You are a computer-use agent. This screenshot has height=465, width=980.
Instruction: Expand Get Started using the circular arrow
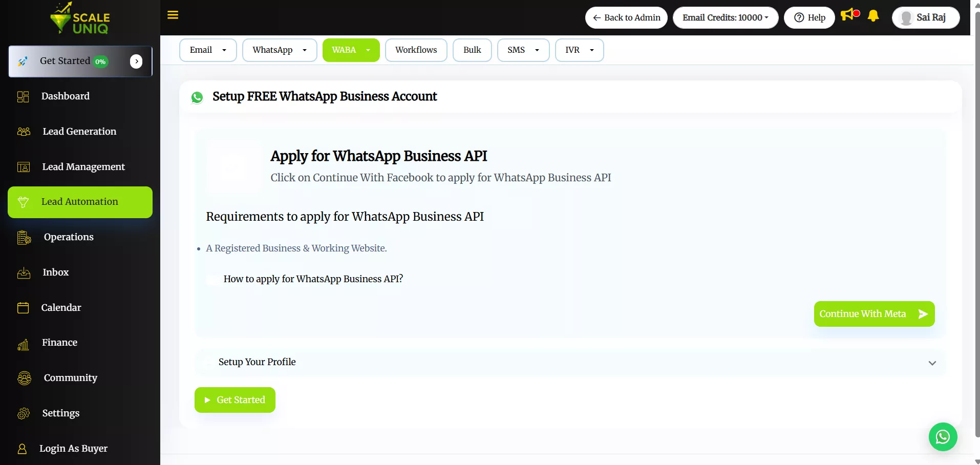click(x=136, y=61)
